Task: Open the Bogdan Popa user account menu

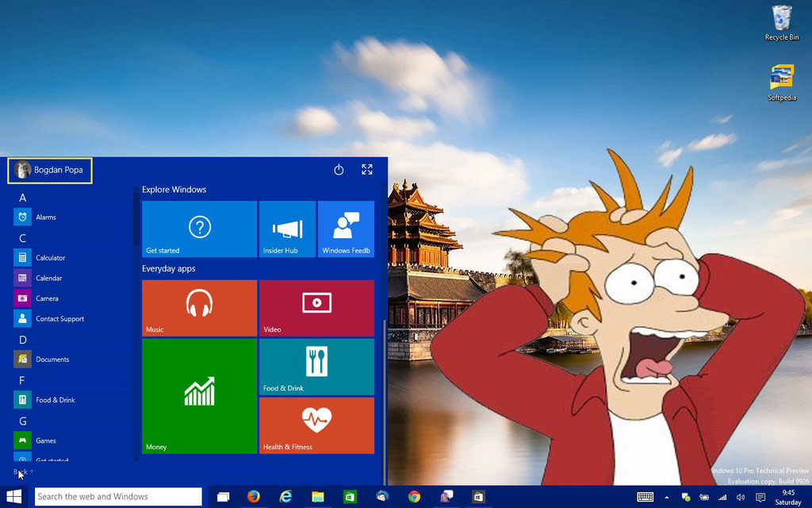Action: pyautogui.click(x=50, y=170)
